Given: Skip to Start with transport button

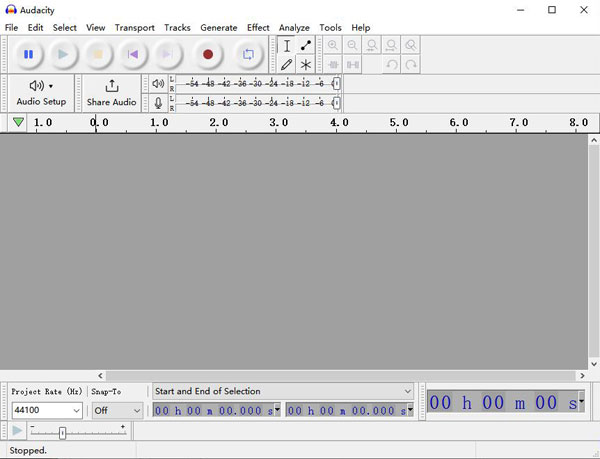Looking at the screenshot, I should pyautogui.click(x=132, y=54).
